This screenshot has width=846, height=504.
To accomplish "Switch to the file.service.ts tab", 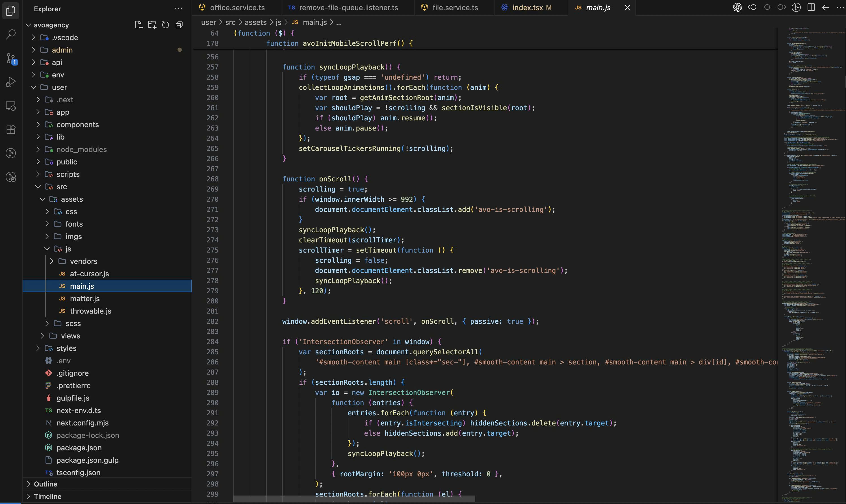I will pos(454,7).
